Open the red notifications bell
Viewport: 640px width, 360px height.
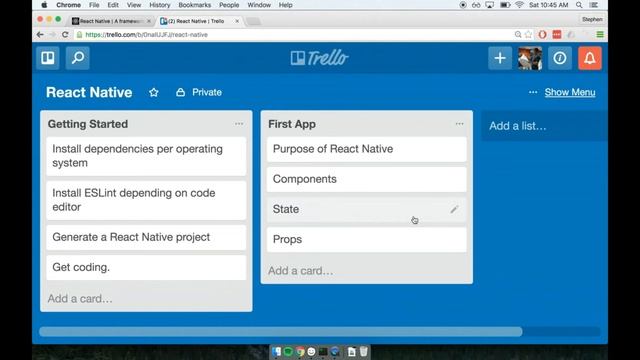coord(590,58)
